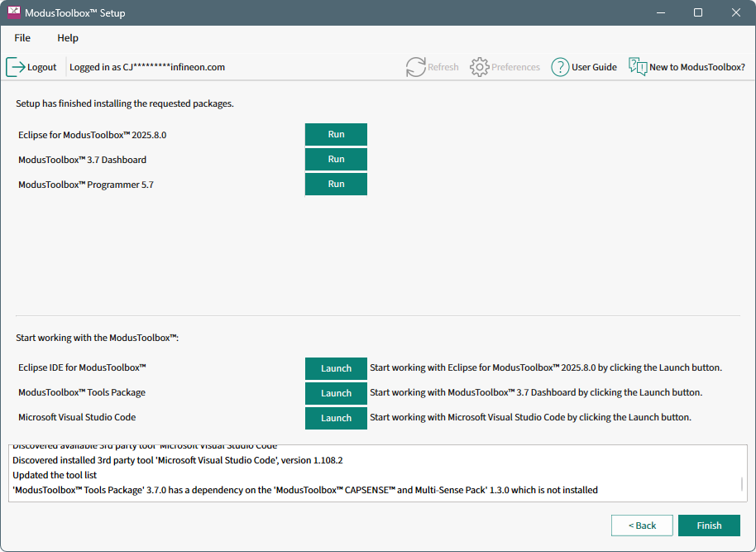The width and height of the screenshot is (756, 552).
Task: Maximize the ModusToolbox Setup window
Action: click(697, 12)
